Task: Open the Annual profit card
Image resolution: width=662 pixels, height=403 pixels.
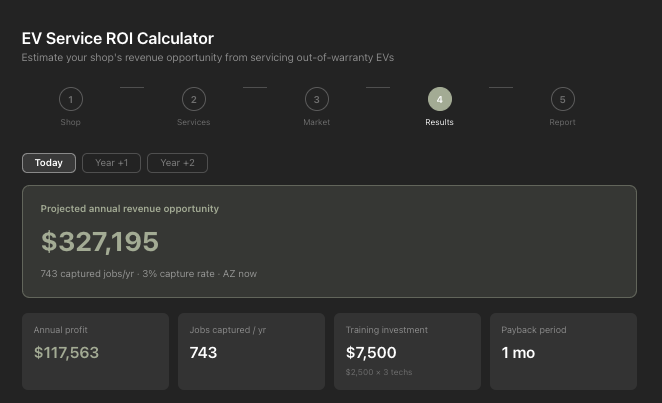Action: (95, 351)
